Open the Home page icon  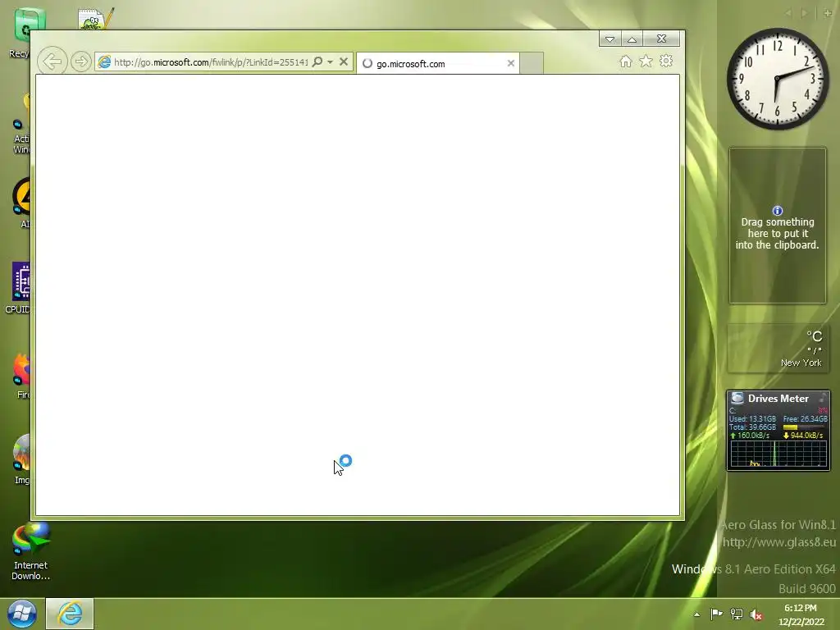625,62
